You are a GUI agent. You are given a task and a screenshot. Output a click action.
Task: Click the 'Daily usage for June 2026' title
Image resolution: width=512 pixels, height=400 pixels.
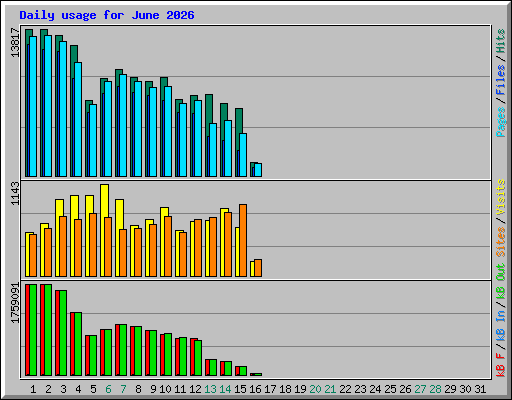(x=107, y=15)
